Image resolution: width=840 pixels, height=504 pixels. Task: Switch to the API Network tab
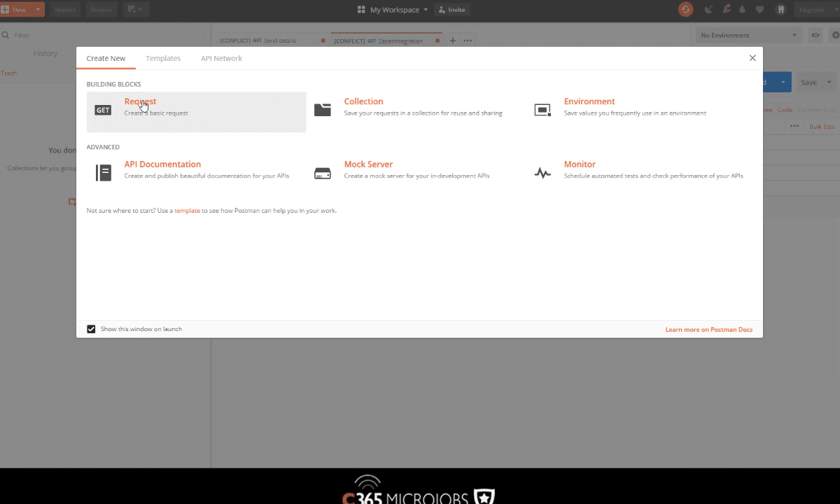click(221, 58)
